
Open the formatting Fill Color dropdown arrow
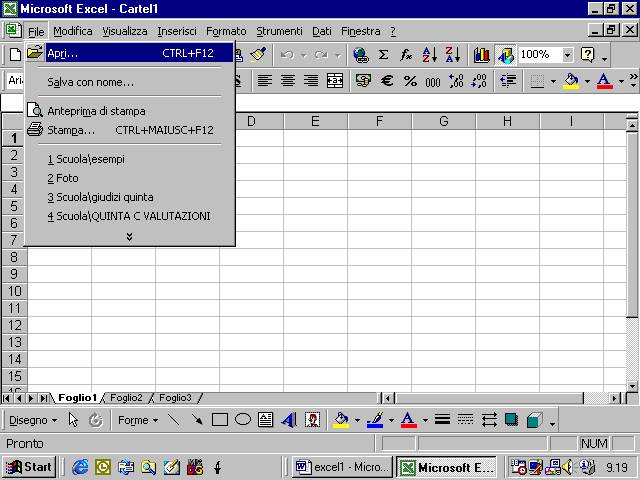(x=587, y=81)
